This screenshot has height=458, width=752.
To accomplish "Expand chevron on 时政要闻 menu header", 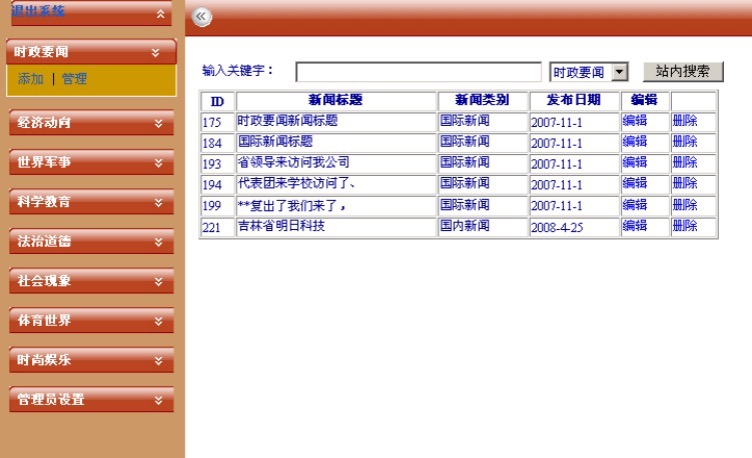I will (x=155, y=53).
